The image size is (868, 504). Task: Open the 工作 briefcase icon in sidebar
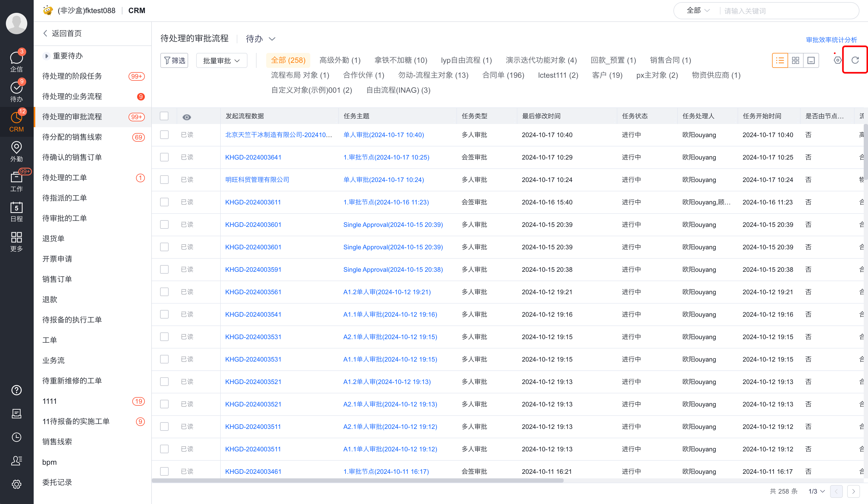17,181
